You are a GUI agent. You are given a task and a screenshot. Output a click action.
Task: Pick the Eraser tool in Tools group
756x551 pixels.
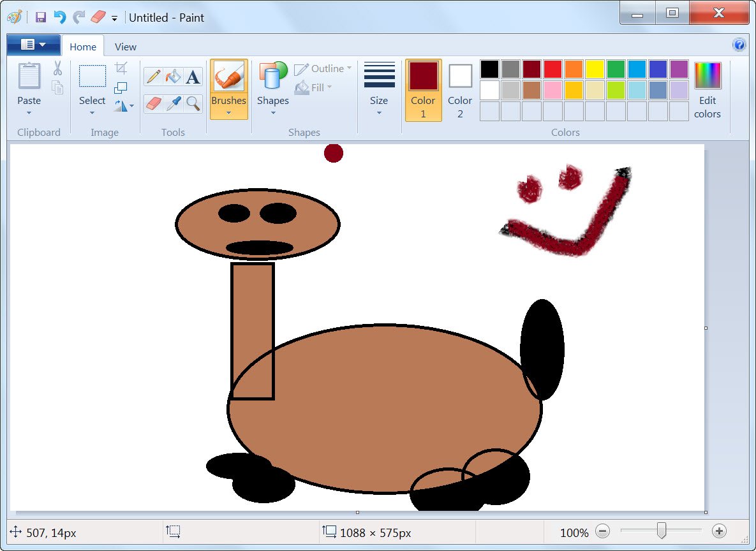(x=153, y=103)
